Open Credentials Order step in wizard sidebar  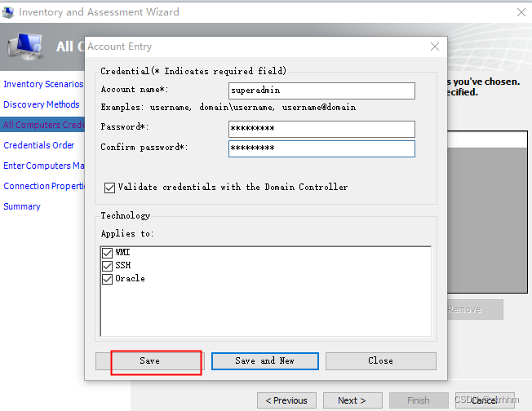point(38,145)
